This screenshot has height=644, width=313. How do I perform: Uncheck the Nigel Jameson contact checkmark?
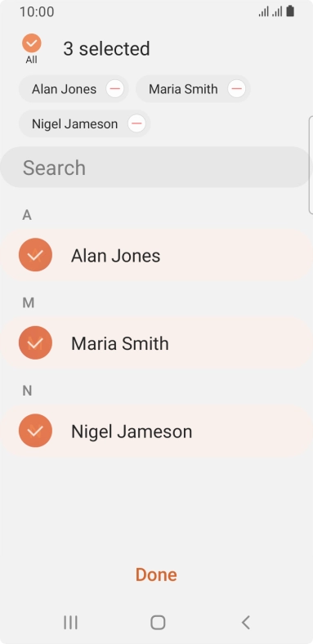coord(35,431)
